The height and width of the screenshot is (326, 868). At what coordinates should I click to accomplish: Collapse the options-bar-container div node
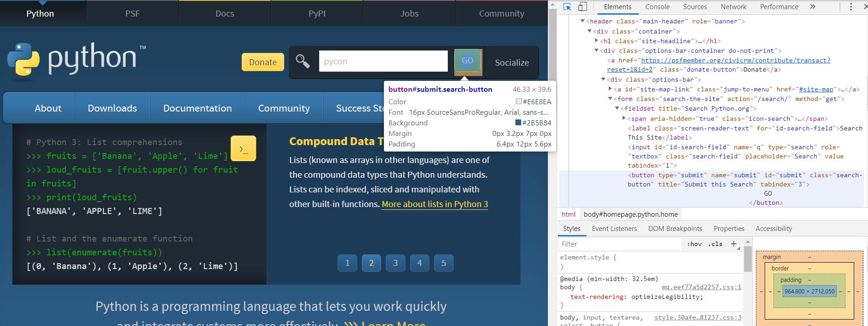596,51
